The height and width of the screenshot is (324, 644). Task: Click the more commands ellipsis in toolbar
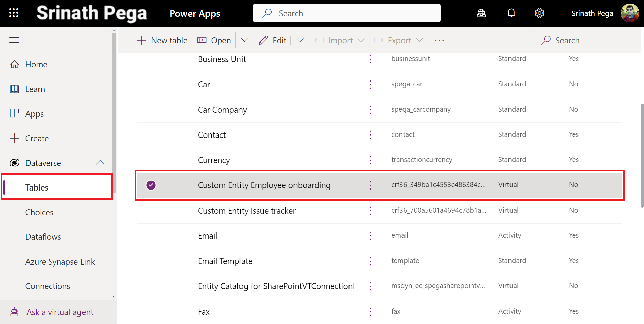click(439, 40)
